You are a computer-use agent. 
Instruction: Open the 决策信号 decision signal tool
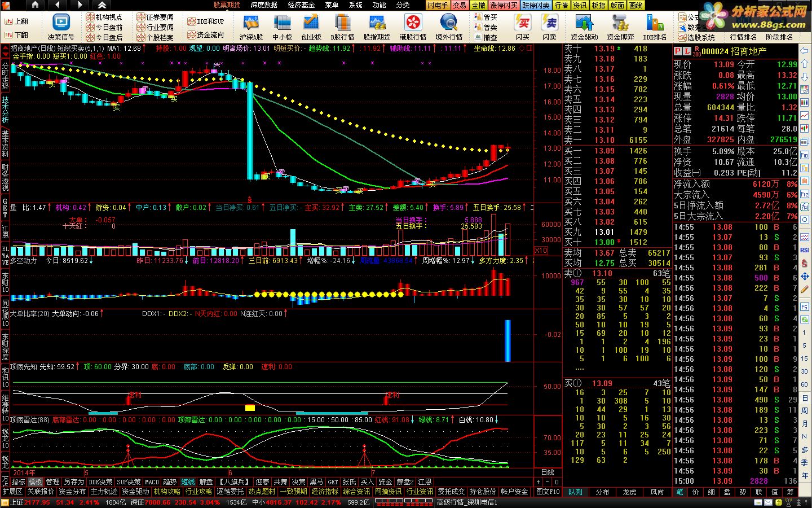click(x=61, y=27)
